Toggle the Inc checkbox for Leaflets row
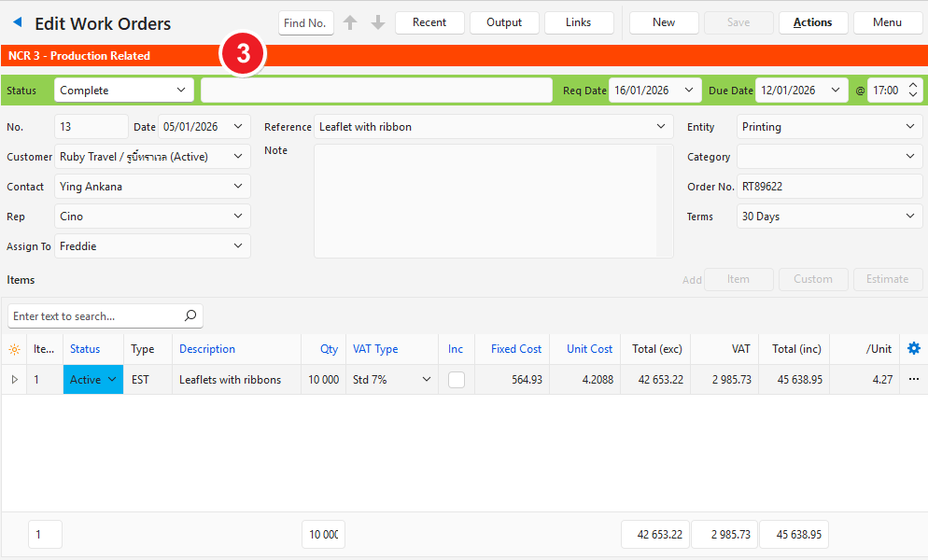The width and height of the screenshot is (928, 560). coord(457,380)
